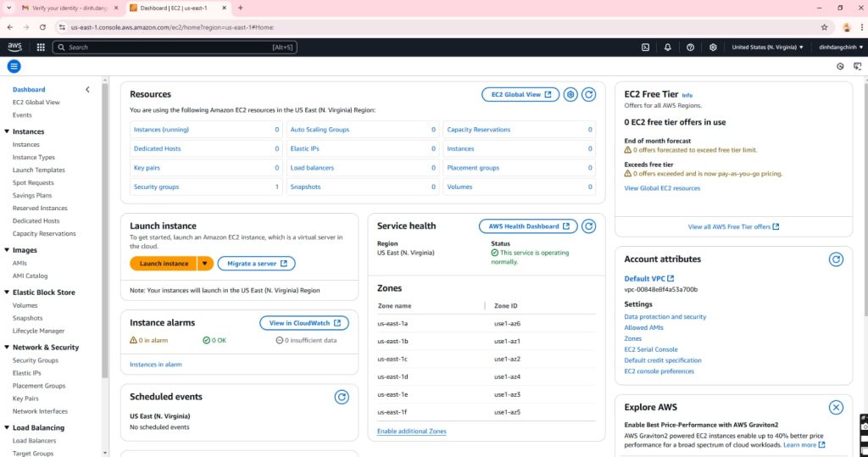The width and height of the screenshot is (868, 457).
Task: Open the help question mark menu
Action: click(x=690, y=47)
